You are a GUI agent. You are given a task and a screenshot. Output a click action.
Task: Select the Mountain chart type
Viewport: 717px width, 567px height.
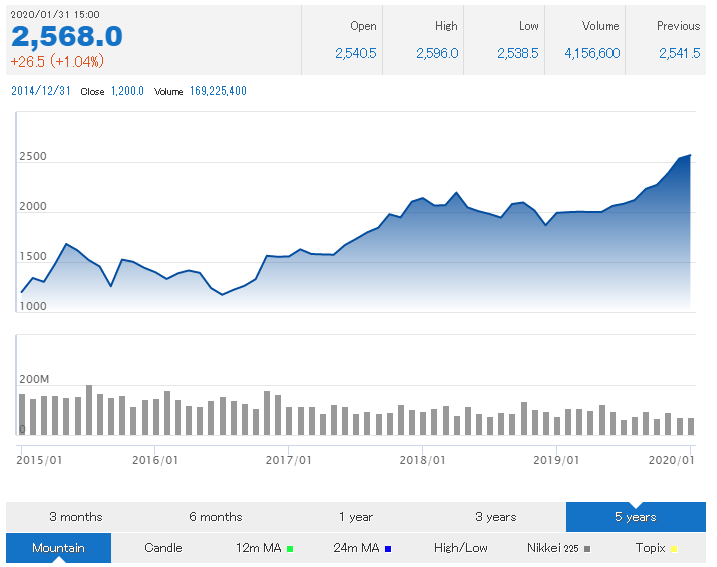(x=58, y=548)
